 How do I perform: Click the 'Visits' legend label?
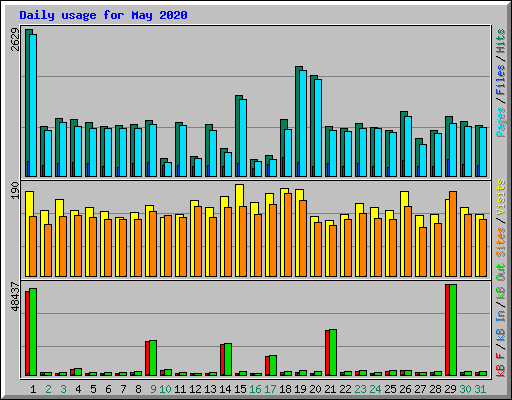coord(501,197)
